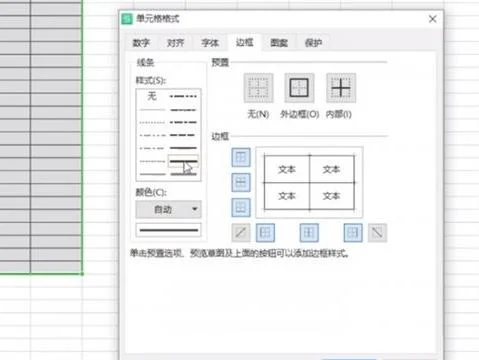Toggle the top border button
The height and width of the screenshot is (360, 479).
pyautogui.click(x=241, y=157)
